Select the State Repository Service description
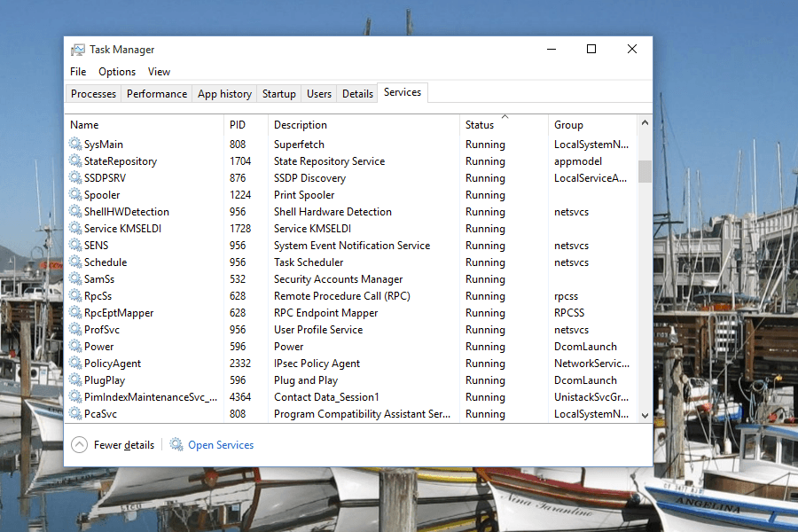The width and height of the screenshot is (798, 532). click(x=329, y=161)
